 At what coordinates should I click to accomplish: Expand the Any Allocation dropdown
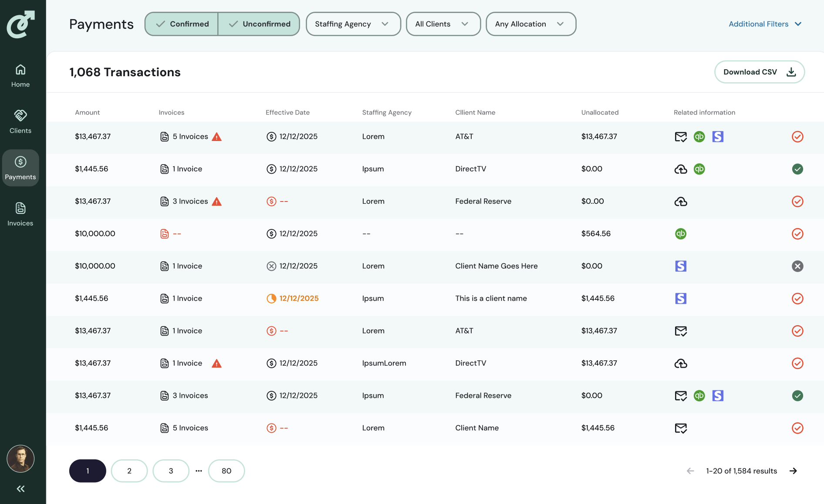pos(530,24)
